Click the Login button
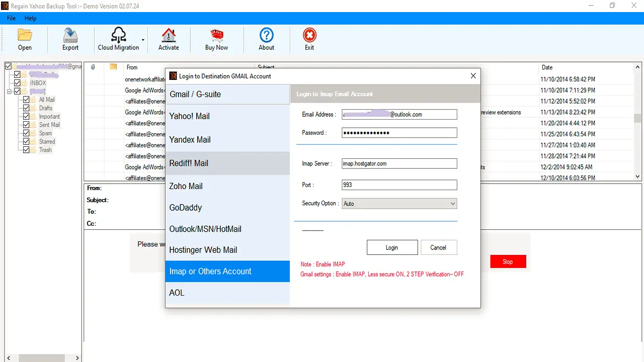 pyautogui.click(x=392, y=247)
